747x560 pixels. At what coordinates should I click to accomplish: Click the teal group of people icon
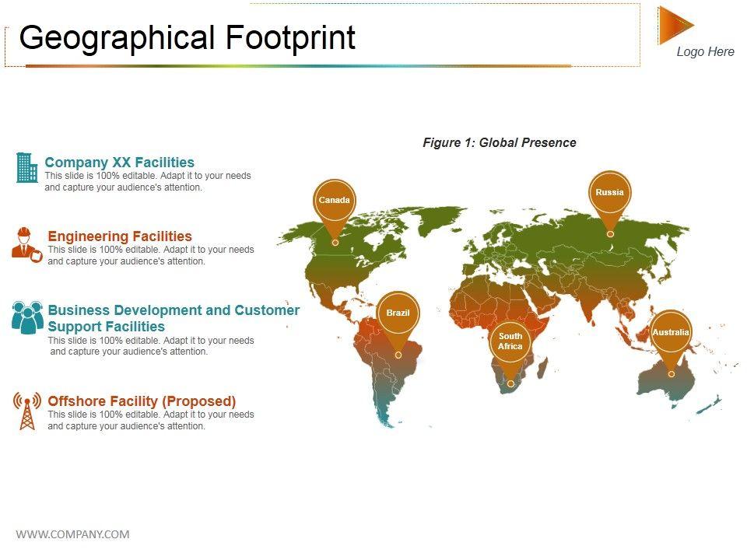(x=28, y=317)
